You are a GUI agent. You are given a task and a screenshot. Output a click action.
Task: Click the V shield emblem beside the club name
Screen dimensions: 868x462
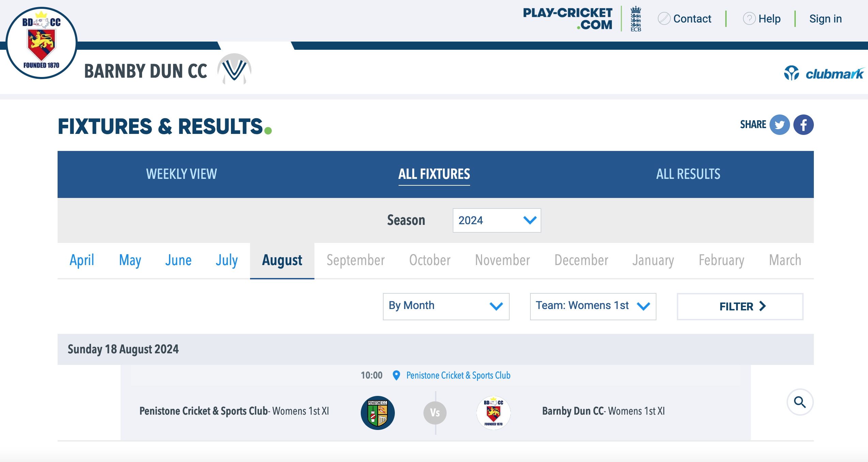(x=234, y=69)
